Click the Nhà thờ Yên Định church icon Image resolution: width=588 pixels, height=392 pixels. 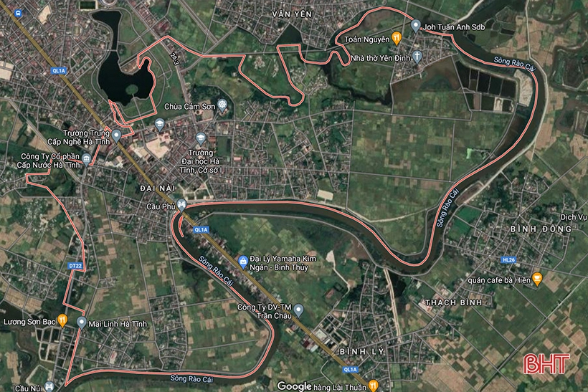417,57
